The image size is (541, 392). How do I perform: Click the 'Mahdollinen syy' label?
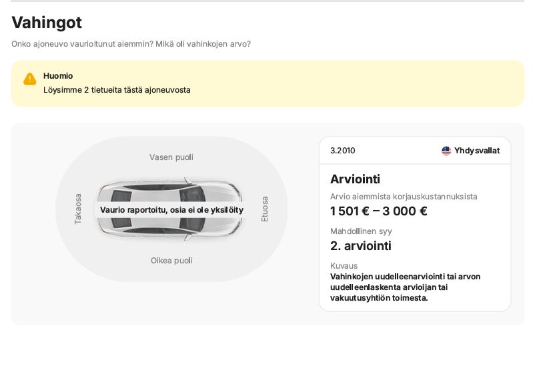tap(361, 231)
